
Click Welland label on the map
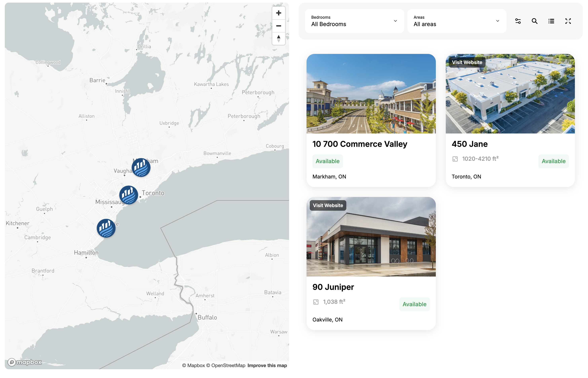tap(155, 294)
